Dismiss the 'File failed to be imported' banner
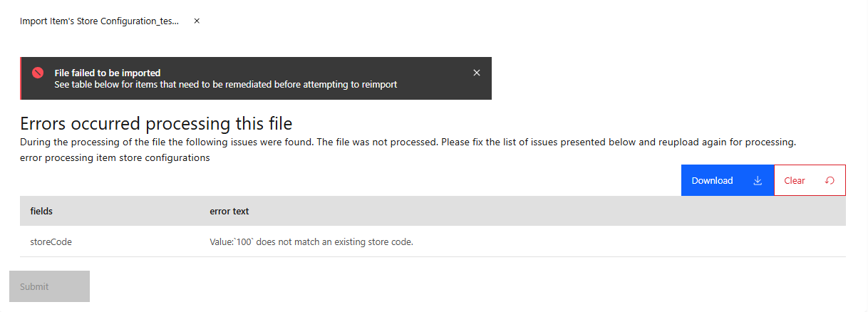Screen dimensions: 868x312 click(477, 73)
